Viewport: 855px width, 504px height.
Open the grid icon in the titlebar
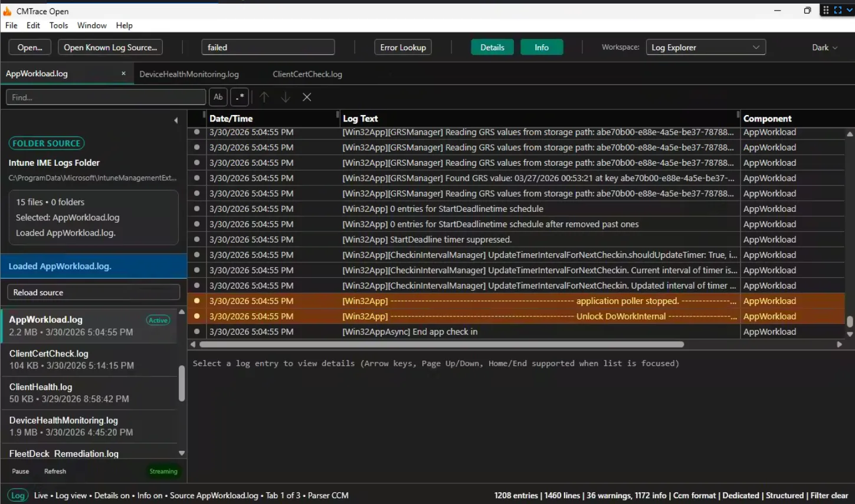click(825, 9)
